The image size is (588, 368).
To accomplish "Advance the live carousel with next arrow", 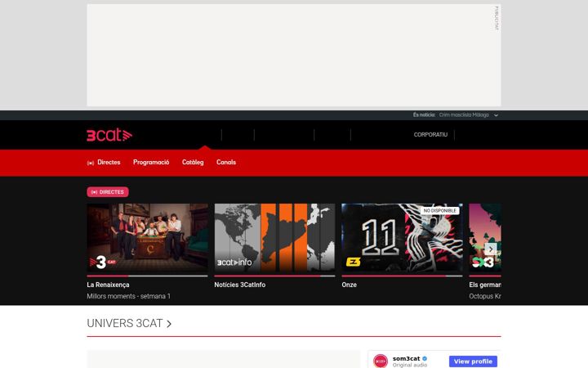I will tap(491, 249).
